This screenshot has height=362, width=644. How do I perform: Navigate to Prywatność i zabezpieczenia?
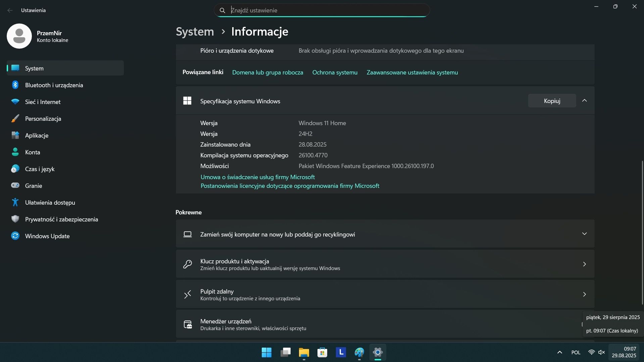(65, 219)
